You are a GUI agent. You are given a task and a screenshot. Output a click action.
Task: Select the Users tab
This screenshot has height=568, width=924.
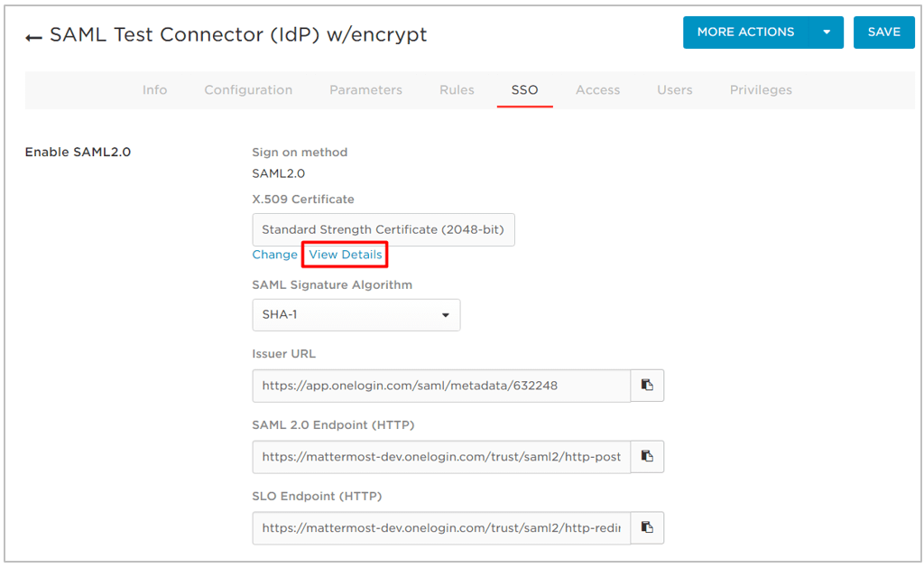(674, 89)
